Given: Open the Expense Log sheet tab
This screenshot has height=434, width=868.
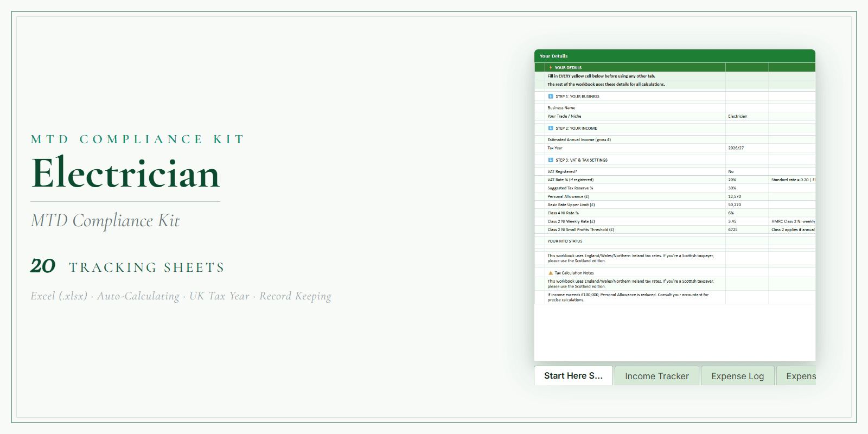Looking at the screenshot, I should (738, 376).
